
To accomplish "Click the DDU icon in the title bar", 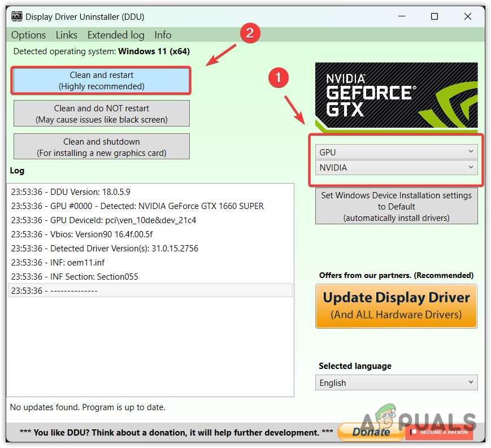I will coord(16,16).
